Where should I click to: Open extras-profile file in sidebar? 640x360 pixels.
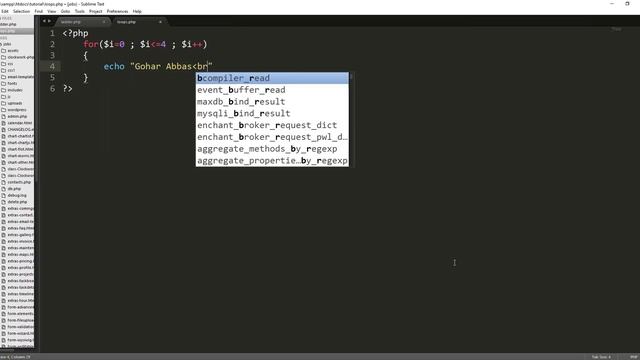click(x=20, y=267)
